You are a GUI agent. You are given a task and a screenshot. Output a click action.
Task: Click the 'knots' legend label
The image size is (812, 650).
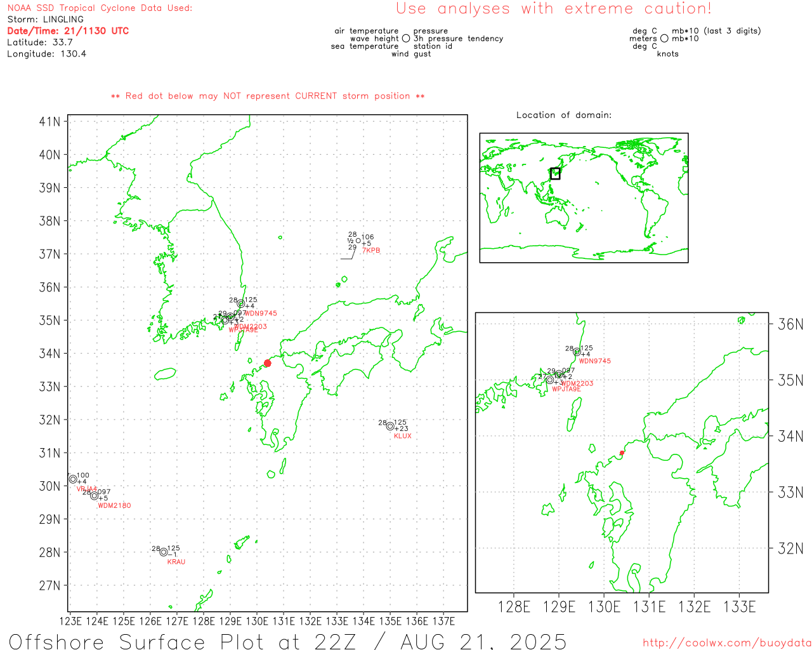point(668,54)
